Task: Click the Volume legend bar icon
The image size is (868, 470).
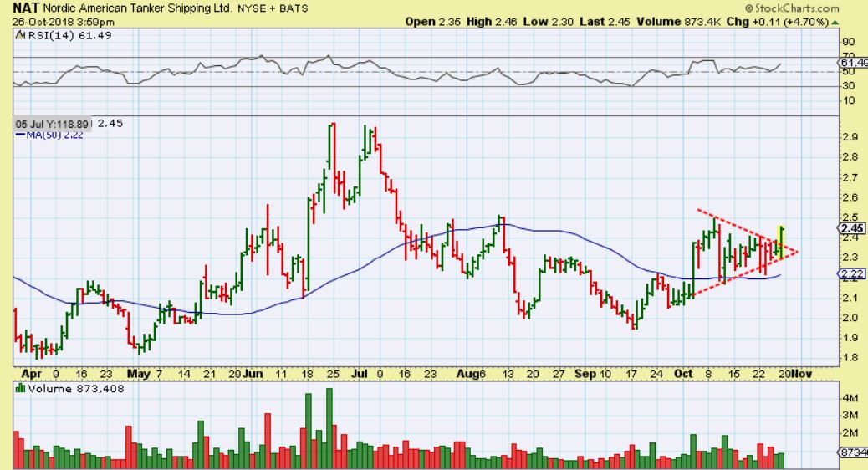Action: [20, 389]
